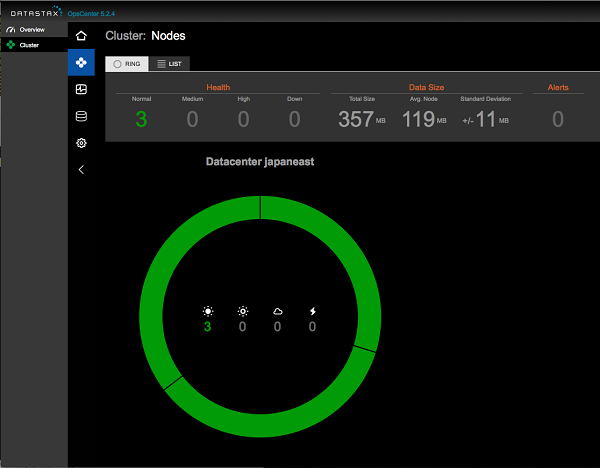This screenshot has width=600, height=468.
Task: Click the DataStax logo
Action: [x=33, y=10]
